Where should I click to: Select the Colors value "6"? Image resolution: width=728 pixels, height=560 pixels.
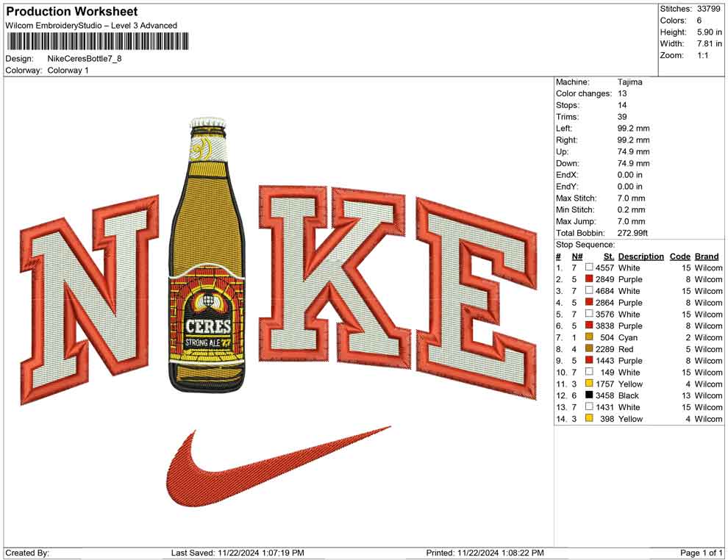699,21
